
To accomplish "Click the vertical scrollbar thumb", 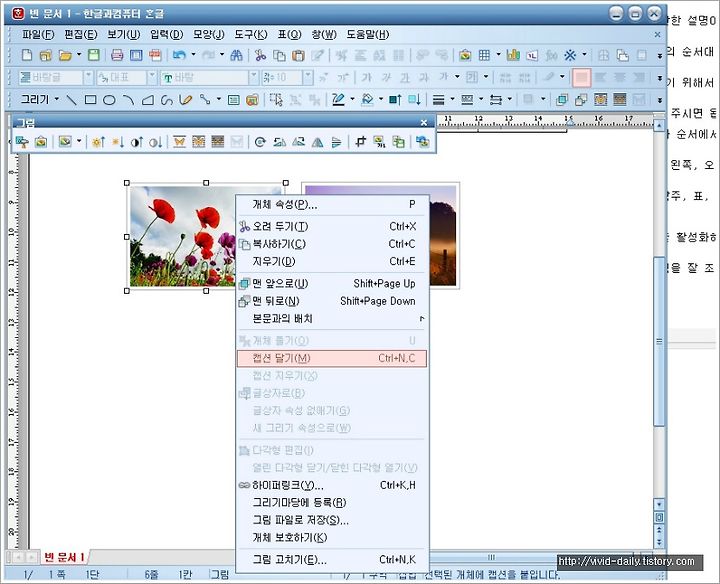I will [659, 341].
